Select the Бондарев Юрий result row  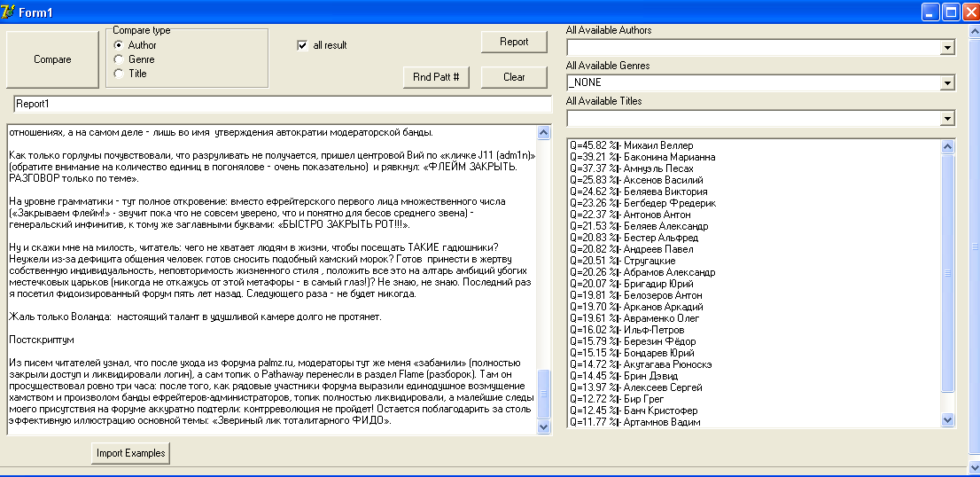[x=754, y=353]
